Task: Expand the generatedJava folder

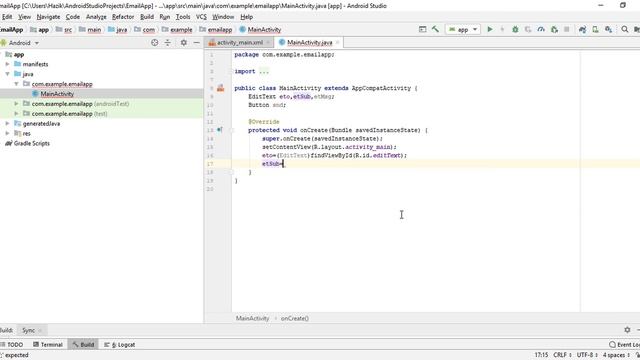Action: [x=7, y=123]
